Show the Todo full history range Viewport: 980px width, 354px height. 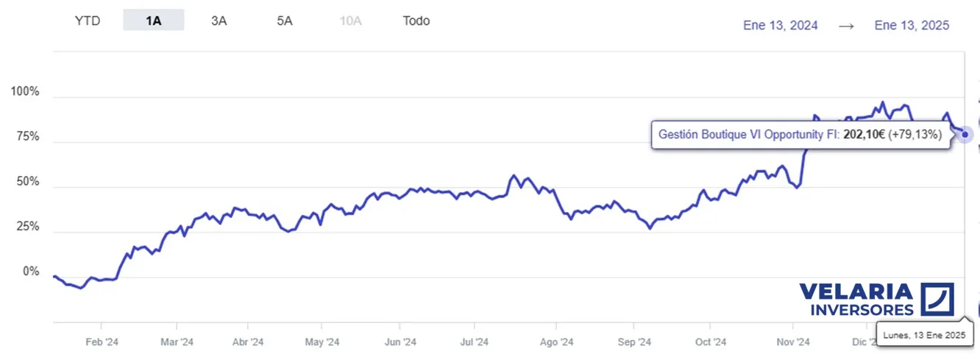click(x=416, y=21)
